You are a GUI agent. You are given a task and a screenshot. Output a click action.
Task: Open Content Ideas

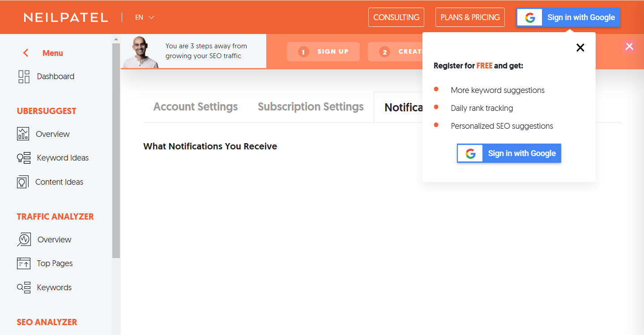(x=59, y=182)
